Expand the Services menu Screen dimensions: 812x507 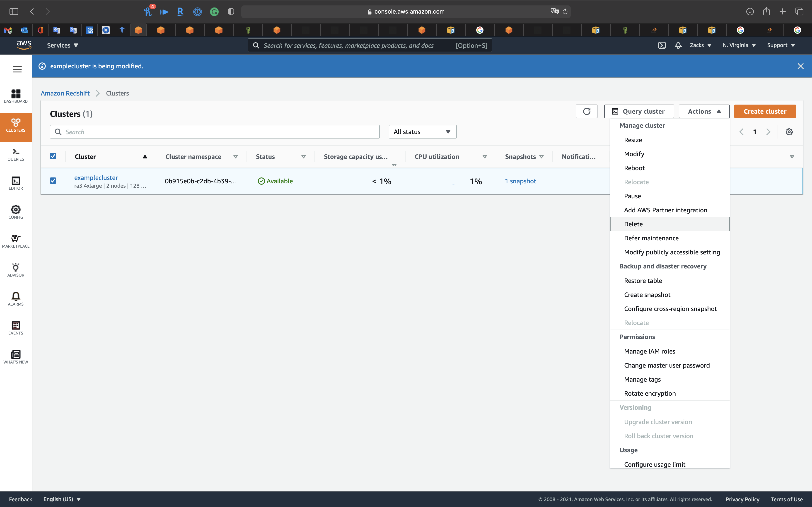click(x=62, y=45)
